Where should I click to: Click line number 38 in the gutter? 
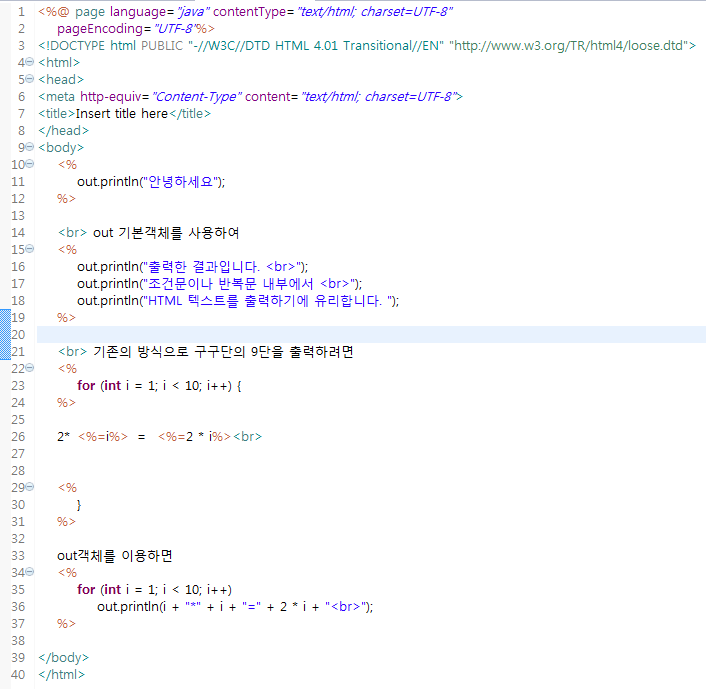18,641
